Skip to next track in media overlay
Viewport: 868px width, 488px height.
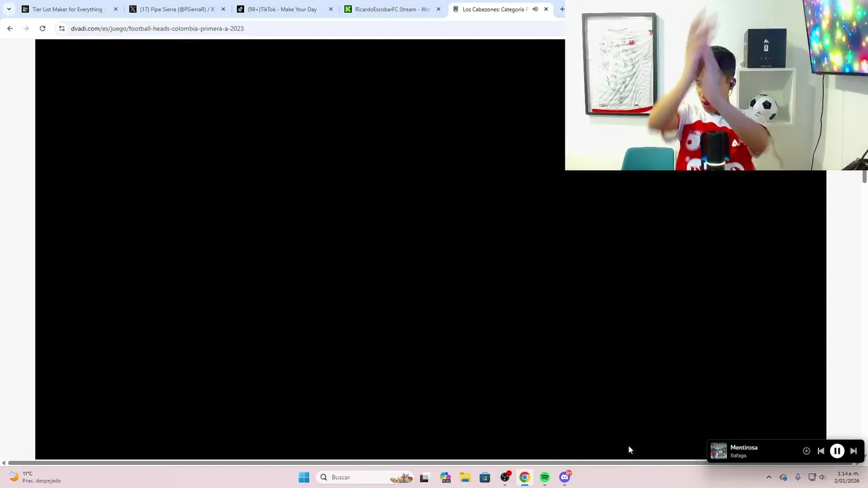[854, 451]
